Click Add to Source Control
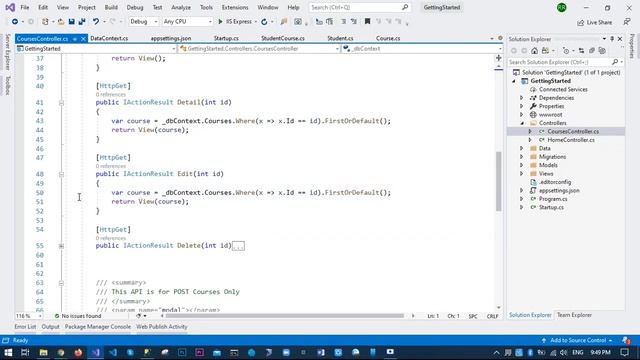This screenshot has height=360, width=640. [578, 340]
